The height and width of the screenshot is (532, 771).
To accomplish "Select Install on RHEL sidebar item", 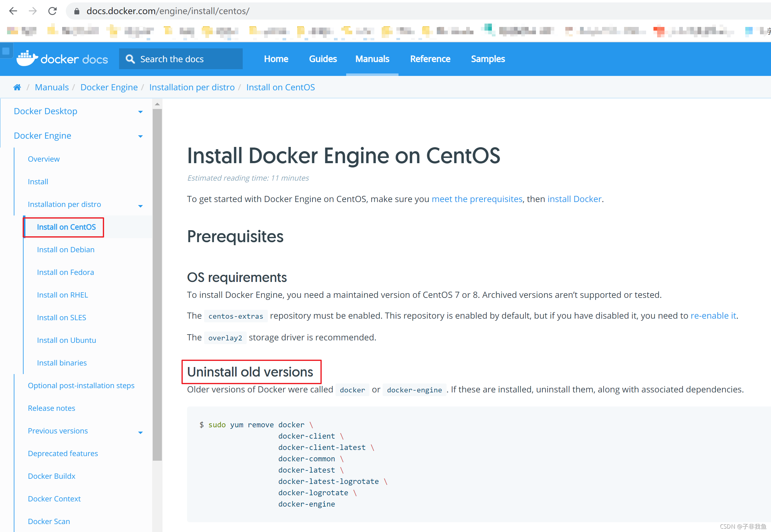I will (62, 295).
